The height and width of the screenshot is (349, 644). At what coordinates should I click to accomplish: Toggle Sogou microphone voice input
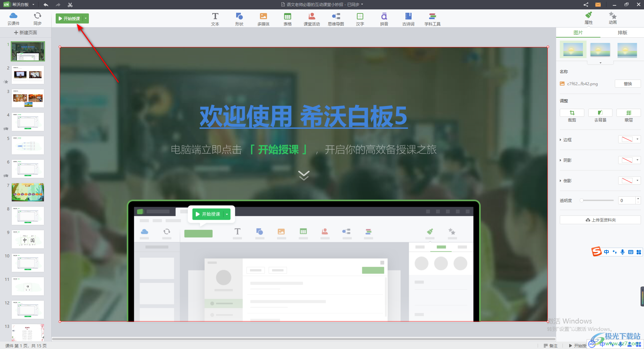[x=623, y=252]
